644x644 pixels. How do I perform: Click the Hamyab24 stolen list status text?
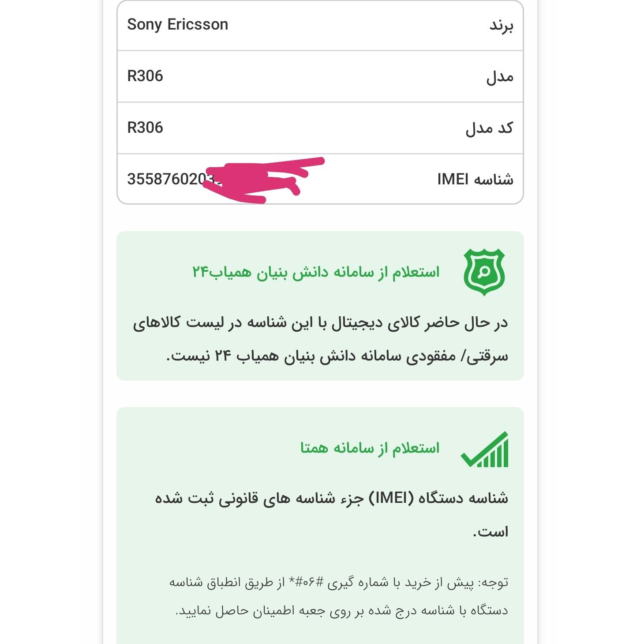321,339
